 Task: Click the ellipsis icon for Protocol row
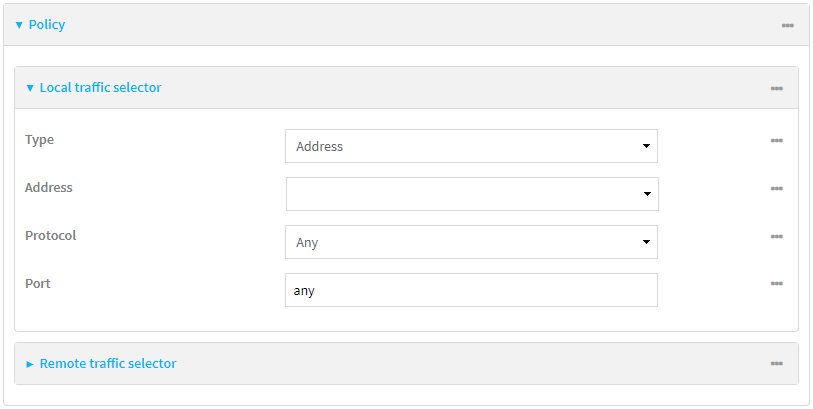[776, 237]
